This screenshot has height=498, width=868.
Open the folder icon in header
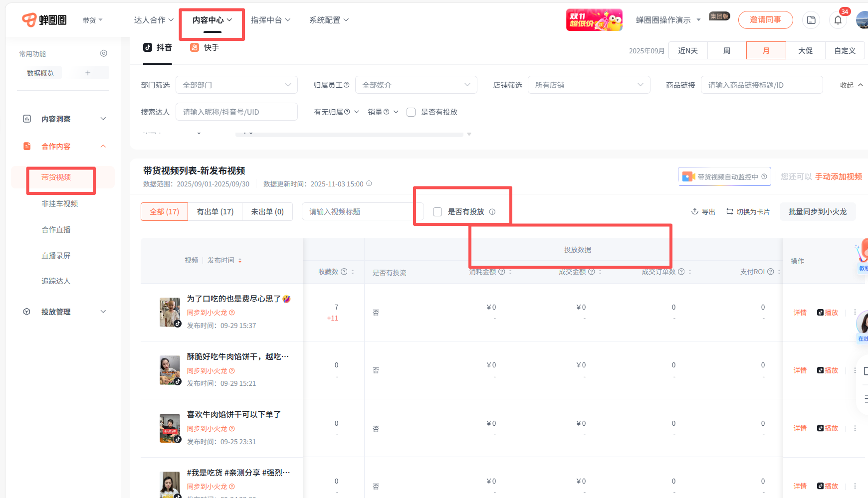[811, 20]
